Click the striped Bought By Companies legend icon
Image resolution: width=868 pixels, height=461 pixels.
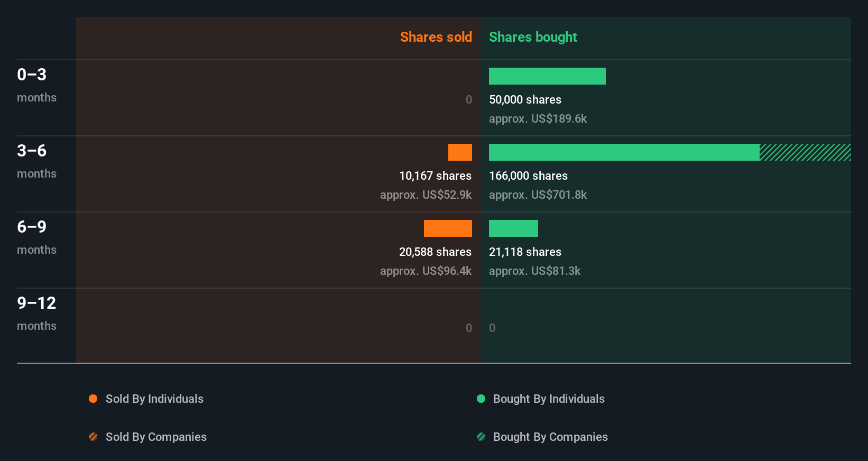[x=481, y=437]
